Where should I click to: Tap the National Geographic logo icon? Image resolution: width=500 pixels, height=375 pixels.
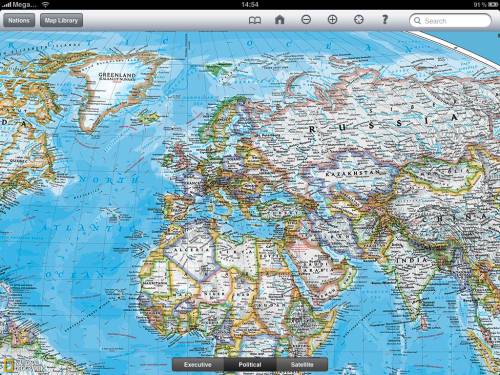10,366
